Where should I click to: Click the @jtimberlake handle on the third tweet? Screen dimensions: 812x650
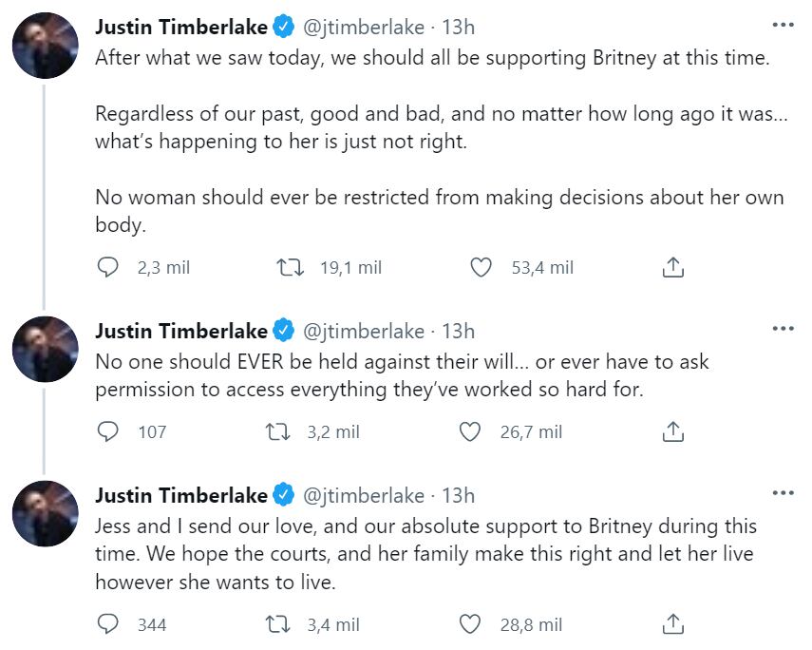point(364,495)
